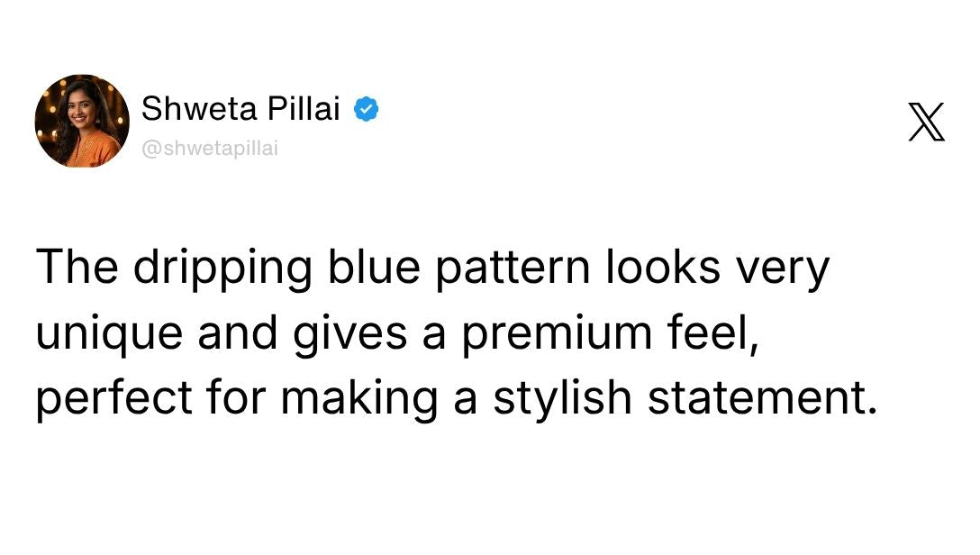Open the @shwetapillai handle
Viewport: 980px width, 555px height.
(x=210, y=149)
